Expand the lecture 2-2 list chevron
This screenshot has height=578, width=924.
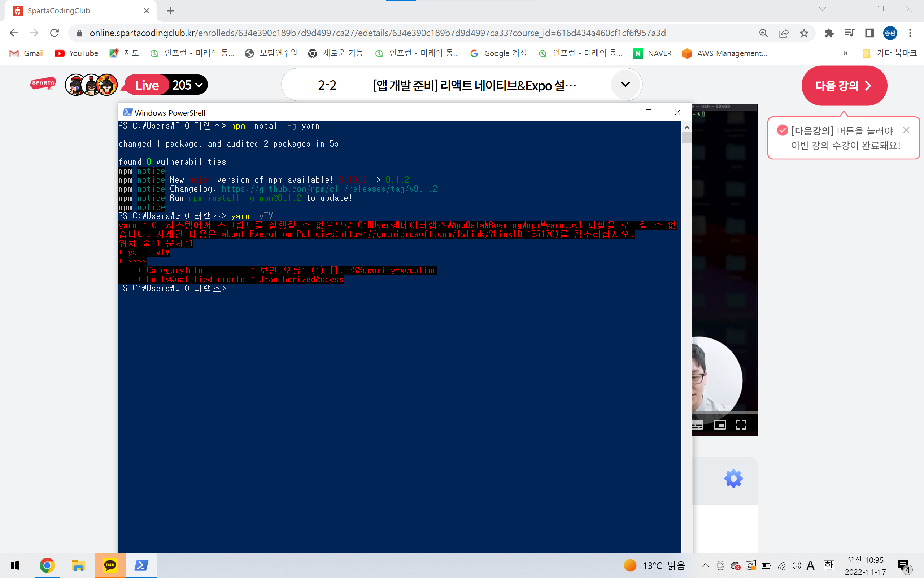(625, 84)
